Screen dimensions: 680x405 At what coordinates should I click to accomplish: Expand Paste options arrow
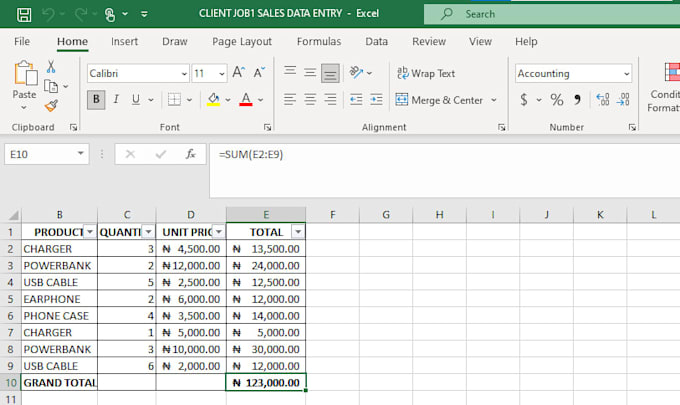point(24,107)
